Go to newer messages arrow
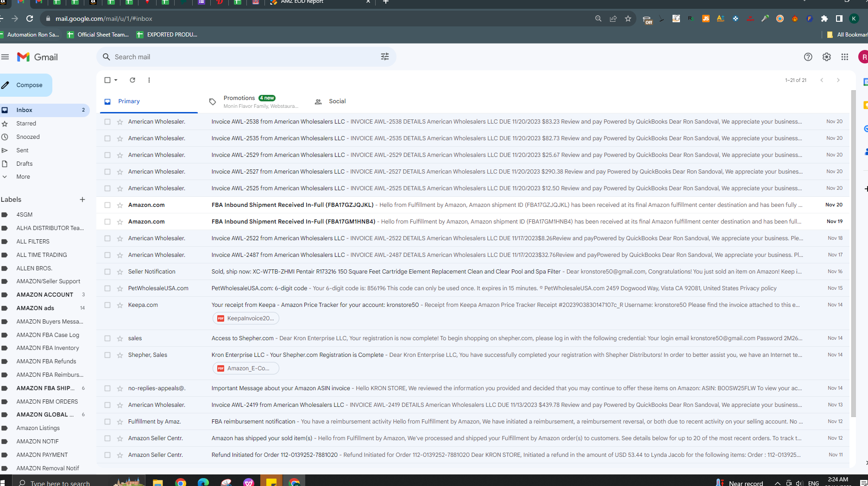868x486 pixels. 822,80
